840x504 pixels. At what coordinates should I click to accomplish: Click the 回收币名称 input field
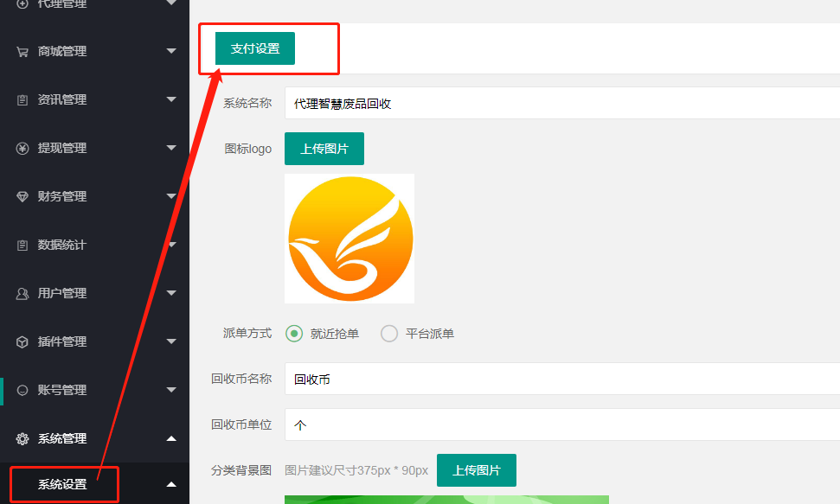click(562, 379)
